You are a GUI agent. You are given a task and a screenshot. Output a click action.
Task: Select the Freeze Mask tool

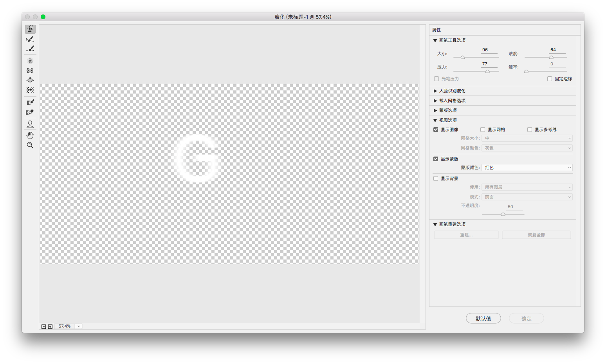(x=30, y=102)
